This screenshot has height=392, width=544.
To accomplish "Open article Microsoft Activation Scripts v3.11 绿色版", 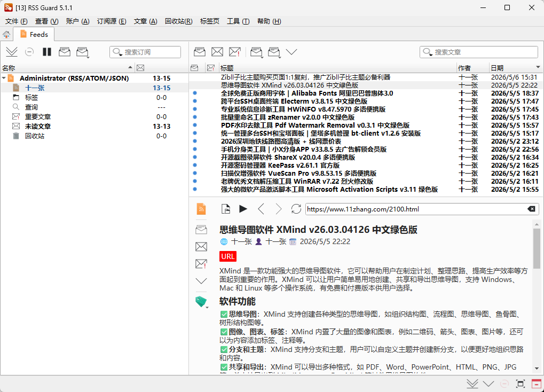I will (329, 189).
